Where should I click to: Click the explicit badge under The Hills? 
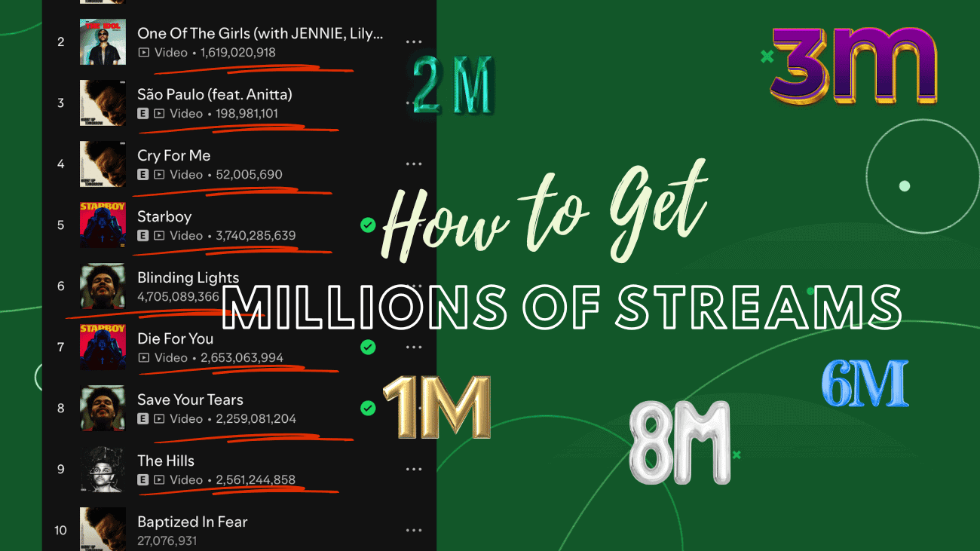(142, 480)
